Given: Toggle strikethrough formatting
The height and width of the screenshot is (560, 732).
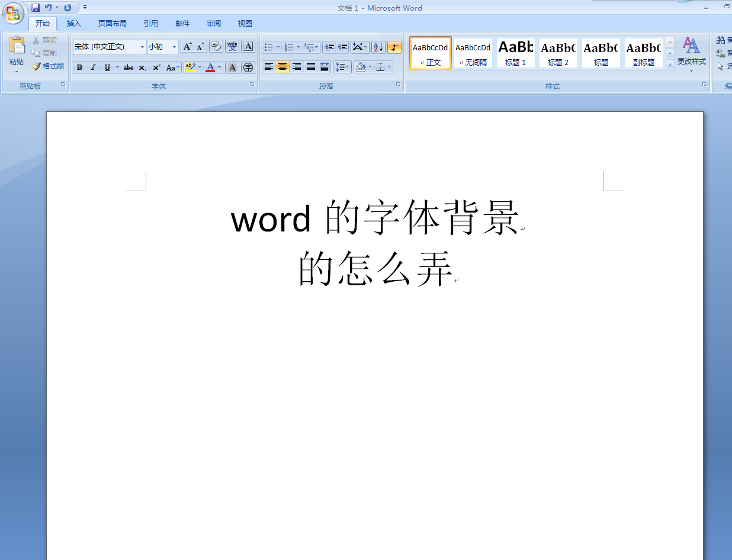Looking at the screenshot, I should click(x=129, y=67).
